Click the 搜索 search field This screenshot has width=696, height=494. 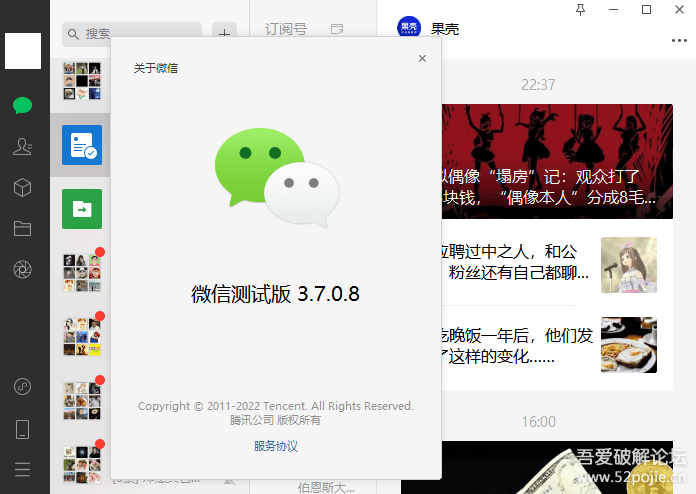coord(132,34)
